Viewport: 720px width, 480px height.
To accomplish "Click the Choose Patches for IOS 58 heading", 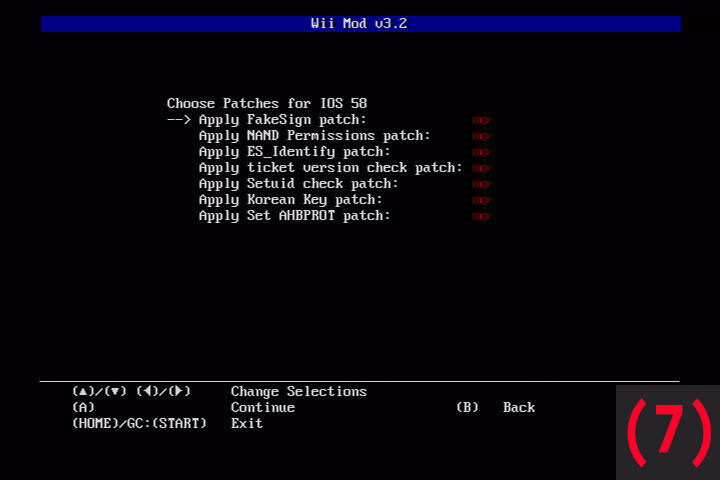I will pyautogui.click(x=267, y=104).
